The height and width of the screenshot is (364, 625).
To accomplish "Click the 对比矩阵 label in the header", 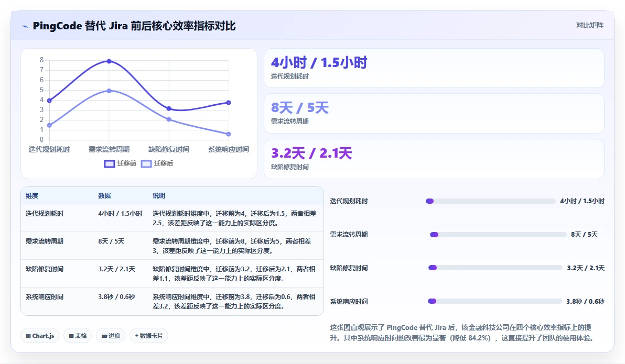I will (x=589, y=26).
